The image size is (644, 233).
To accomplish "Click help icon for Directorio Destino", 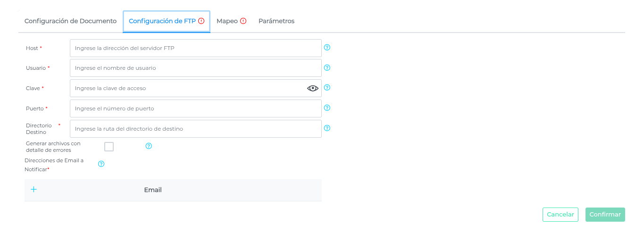I will pyautogui.click(x=327, y=128).
